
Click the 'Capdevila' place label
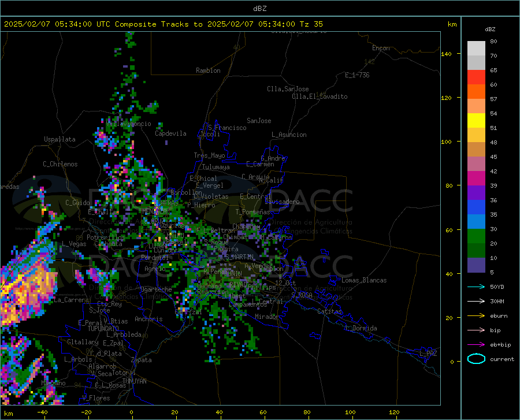170,133
